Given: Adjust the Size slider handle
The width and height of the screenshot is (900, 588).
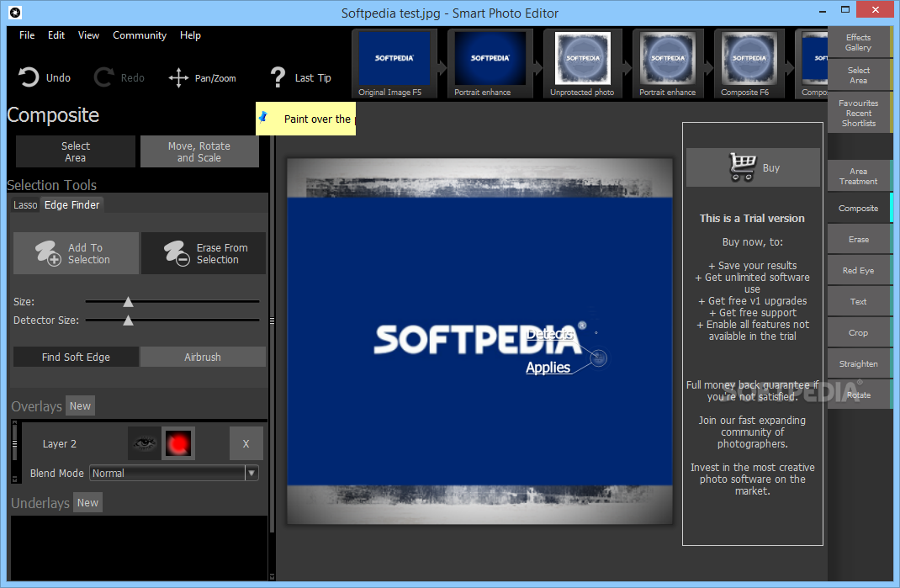Looking at the screenshot, I should point(128,301).
